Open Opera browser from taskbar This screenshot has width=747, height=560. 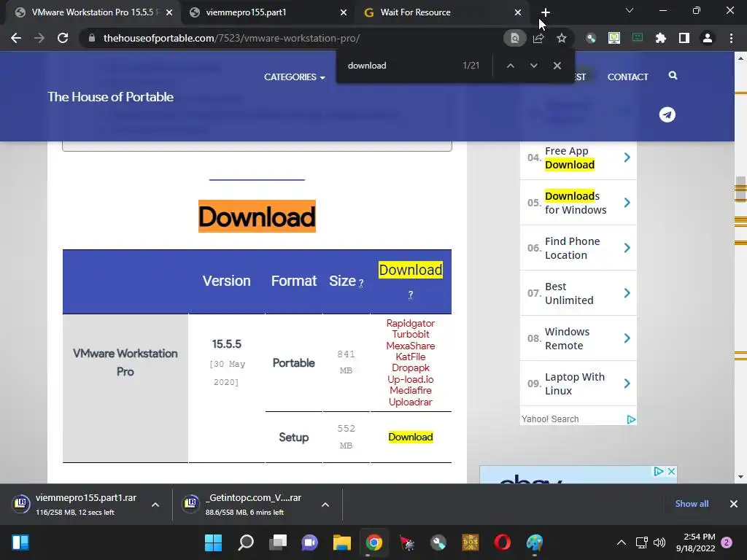pyautogui.click(x=502, y=542)
